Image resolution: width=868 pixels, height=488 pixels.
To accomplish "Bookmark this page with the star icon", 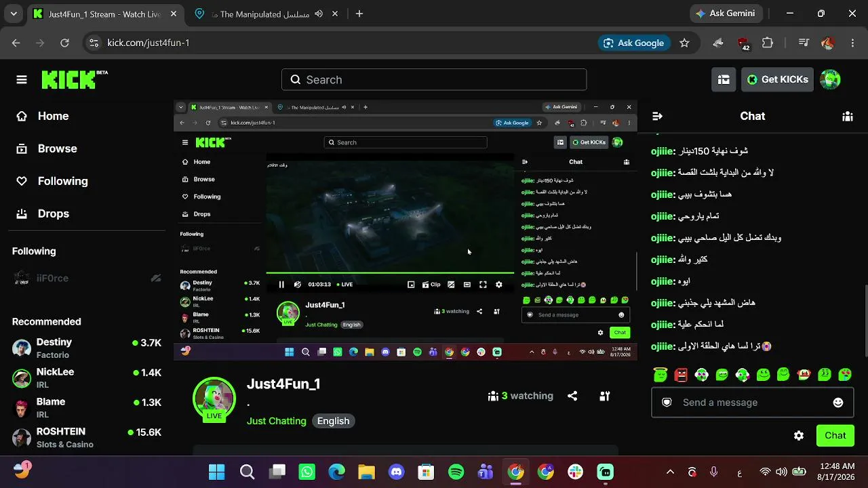I will pyautogui.click(x=684, y=43).
